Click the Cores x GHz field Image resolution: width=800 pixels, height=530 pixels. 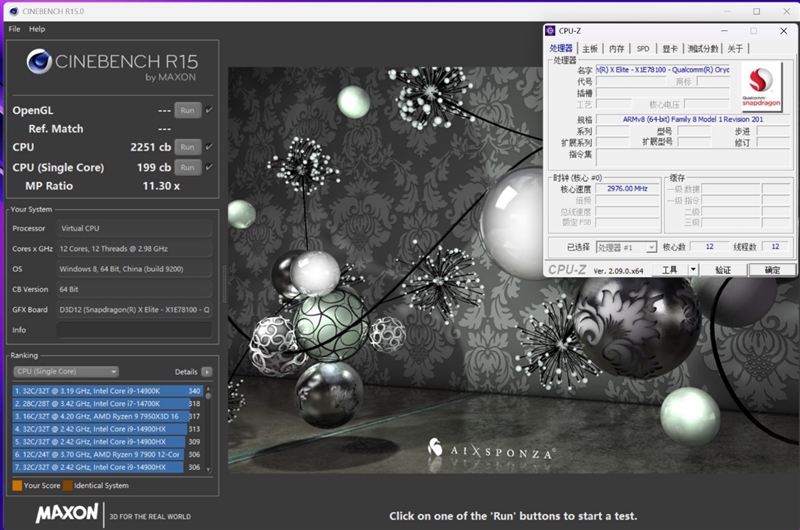click(134, 248)
